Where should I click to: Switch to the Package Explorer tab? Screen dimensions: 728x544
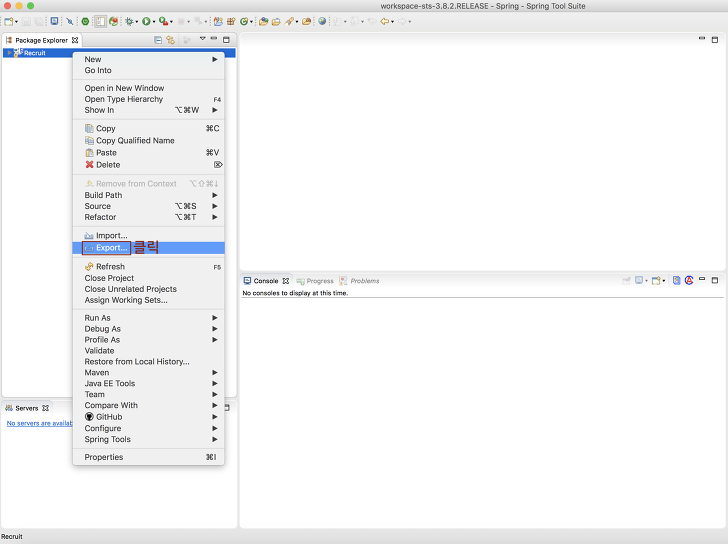41,40
